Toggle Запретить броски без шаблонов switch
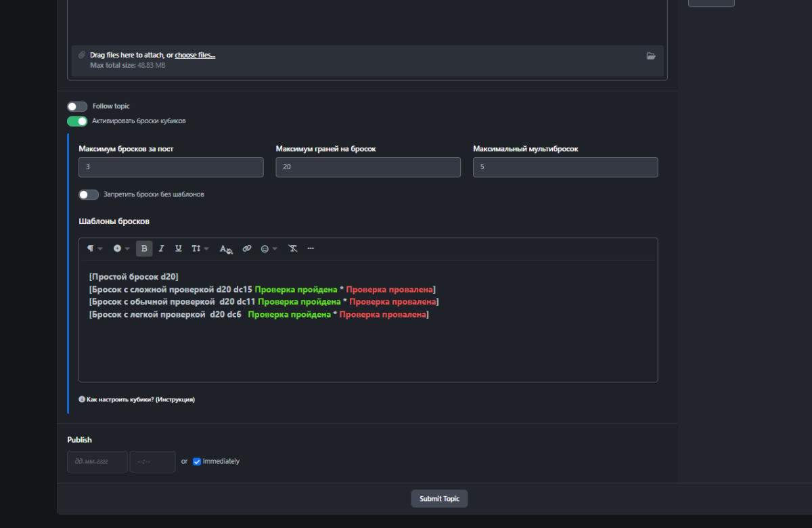 [89, 194]
